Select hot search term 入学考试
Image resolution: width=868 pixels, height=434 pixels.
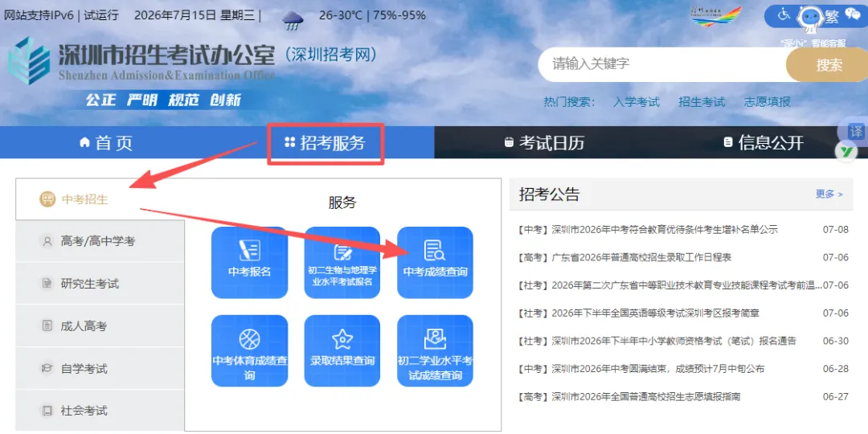click(636, 102)
